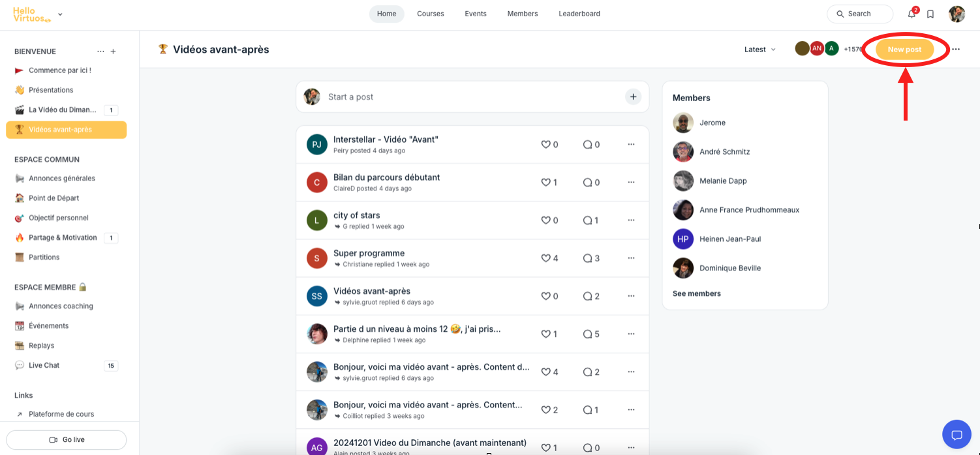Open Jerome's member avatar

683,123
